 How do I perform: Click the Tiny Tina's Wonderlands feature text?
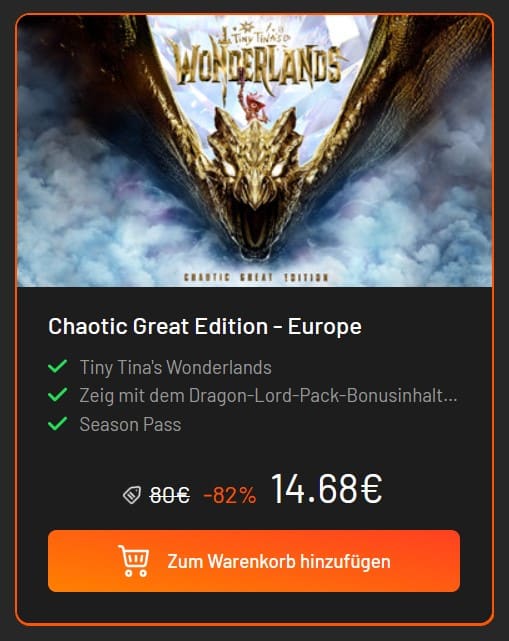click(x=175, y=367)
